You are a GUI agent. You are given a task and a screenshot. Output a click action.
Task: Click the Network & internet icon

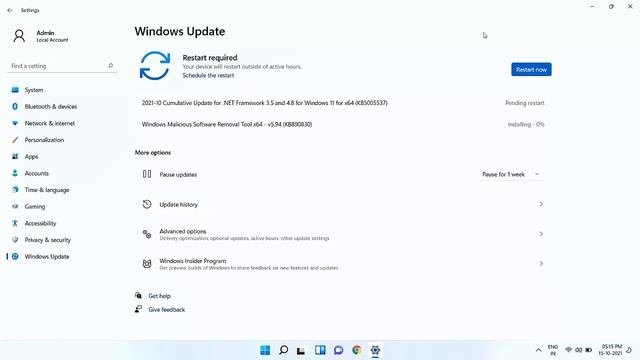pos(15,123)
